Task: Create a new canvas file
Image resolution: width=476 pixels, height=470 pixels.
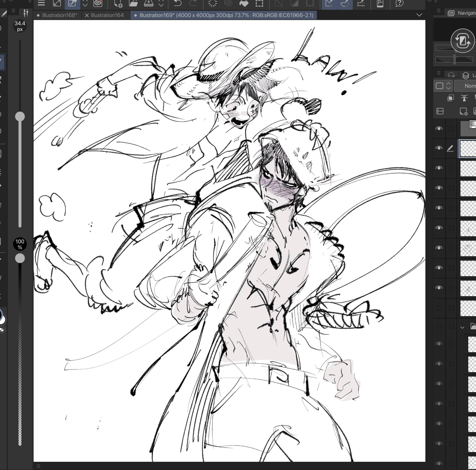Action: [118, 3]
